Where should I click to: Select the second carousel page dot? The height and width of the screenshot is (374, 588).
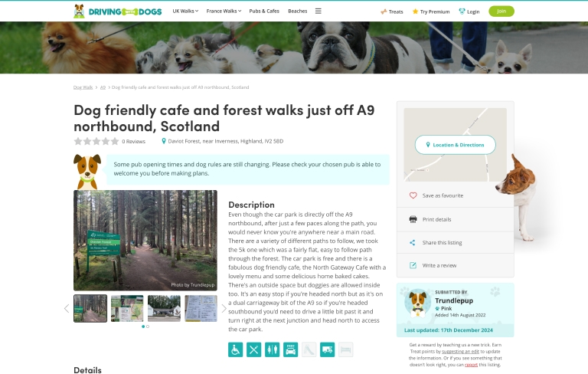[148, 326]
